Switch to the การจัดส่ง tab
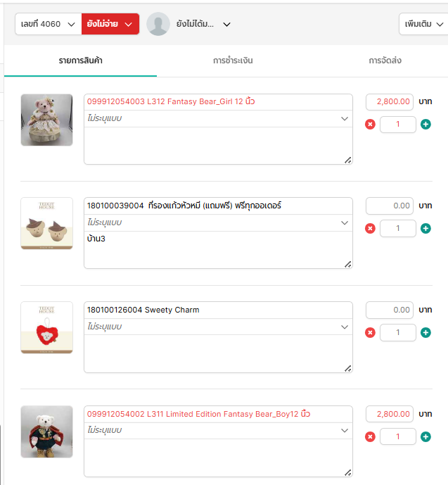The image size is (448, 485). point(385,61)
